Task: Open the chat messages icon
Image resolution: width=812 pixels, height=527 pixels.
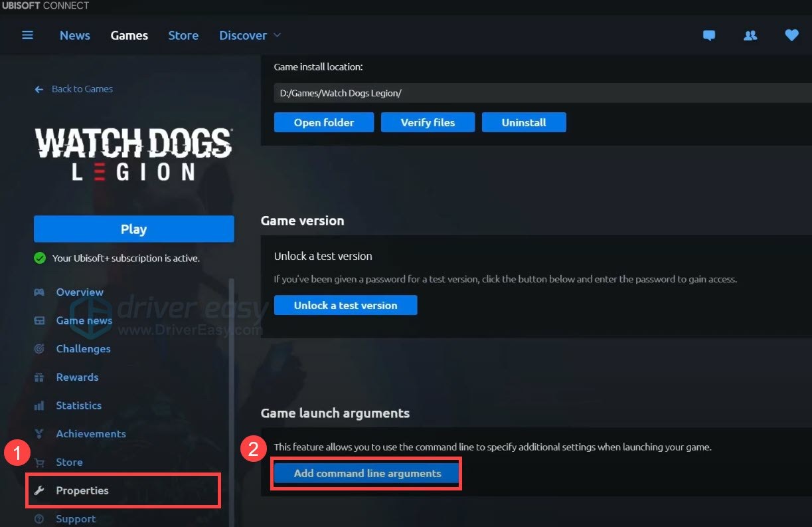Action: point(709,35)
